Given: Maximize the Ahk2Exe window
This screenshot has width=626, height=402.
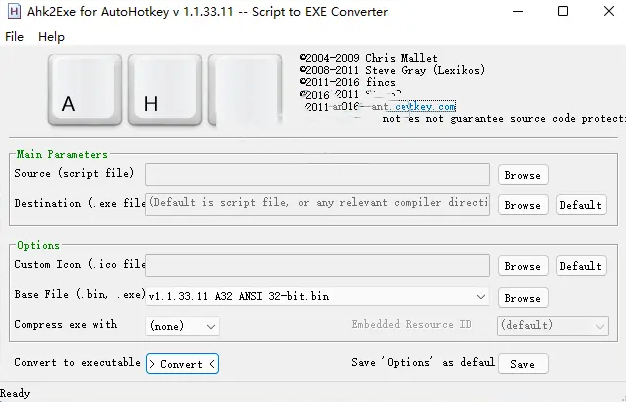Looking at the screenshot, I should 563,11.
